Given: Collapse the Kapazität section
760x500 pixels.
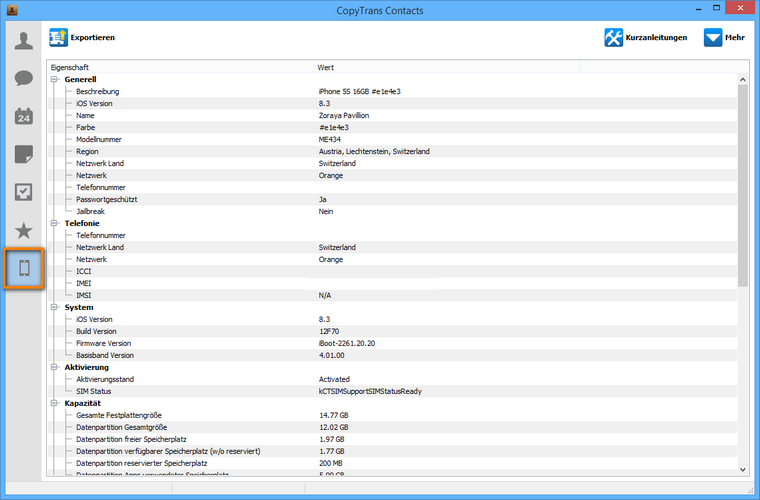Looking at the screenshot, I should tap(54, 403).
